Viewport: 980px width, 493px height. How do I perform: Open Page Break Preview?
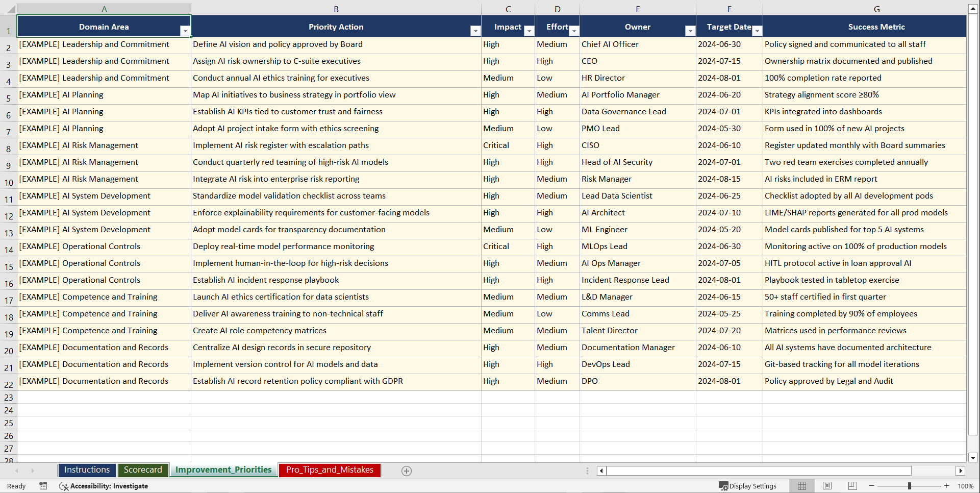pos(852,486)
